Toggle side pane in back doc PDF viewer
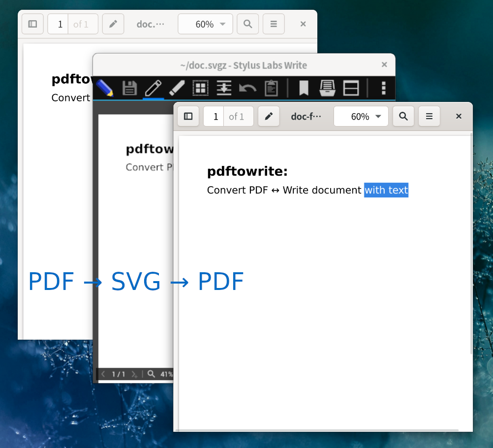The width and height of the screenshot is (493, 448). [x=32, y=24]
